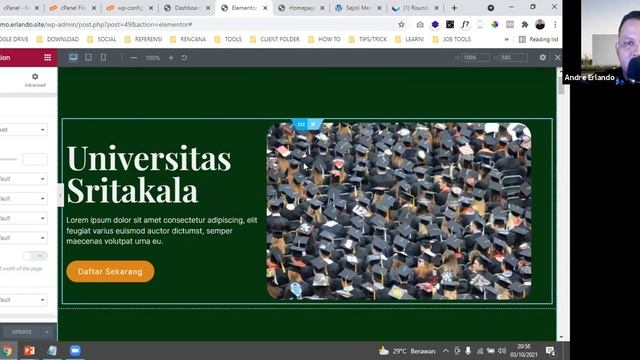The image size is (640, 360).
Task: Click the slider numeric value box
Action: pos(35,160)
